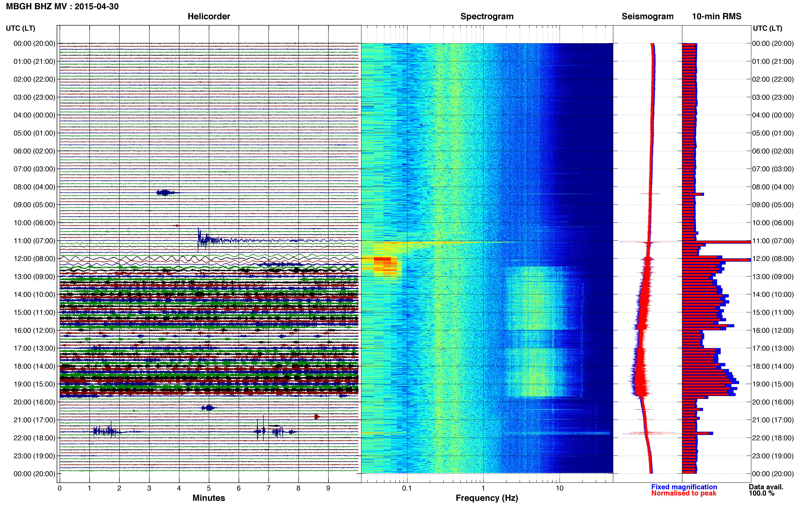Click the left 22:00 (18:00) time label

click(34, 438)
